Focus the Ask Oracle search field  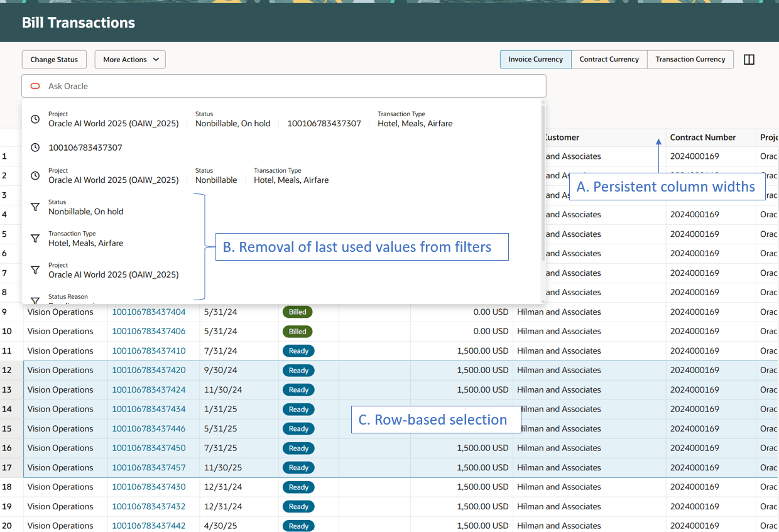pyautogui.click(x=283, y=86)
